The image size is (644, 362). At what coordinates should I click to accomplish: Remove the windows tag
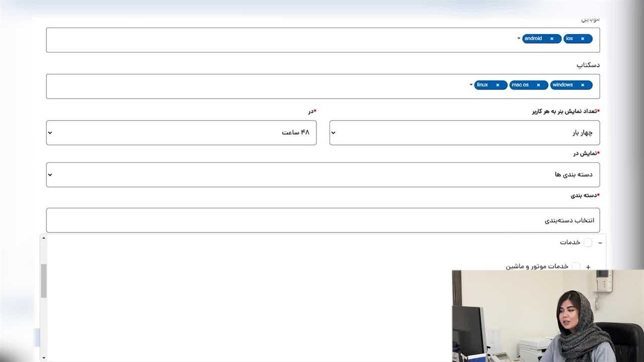tap(583, 85)
